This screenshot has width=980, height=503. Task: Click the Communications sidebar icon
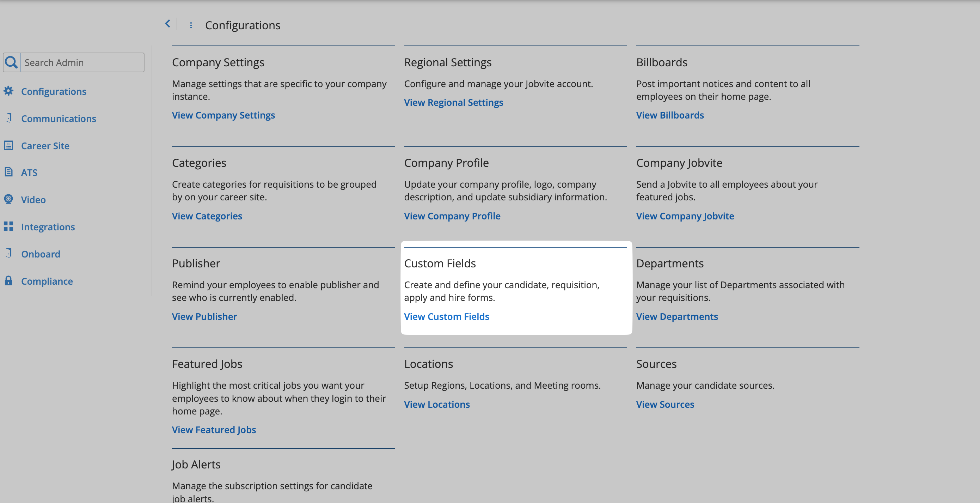pyautogui.click(x=8, y=118)
